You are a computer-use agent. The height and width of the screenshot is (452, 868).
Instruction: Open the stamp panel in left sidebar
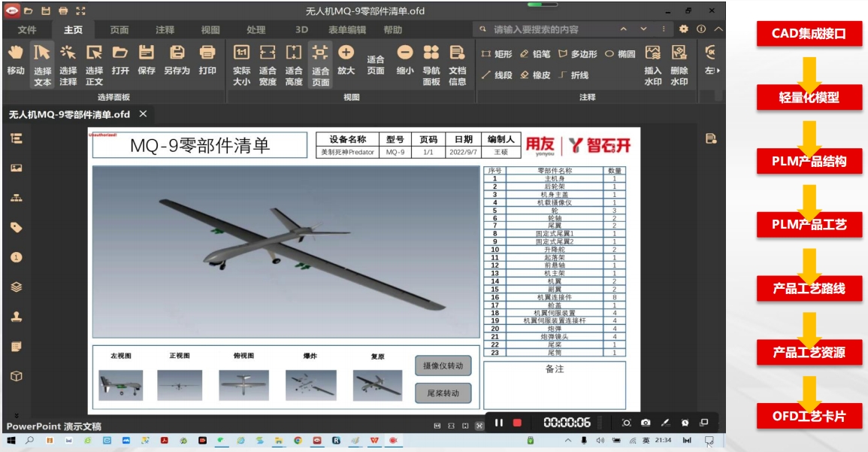(16, 317)
